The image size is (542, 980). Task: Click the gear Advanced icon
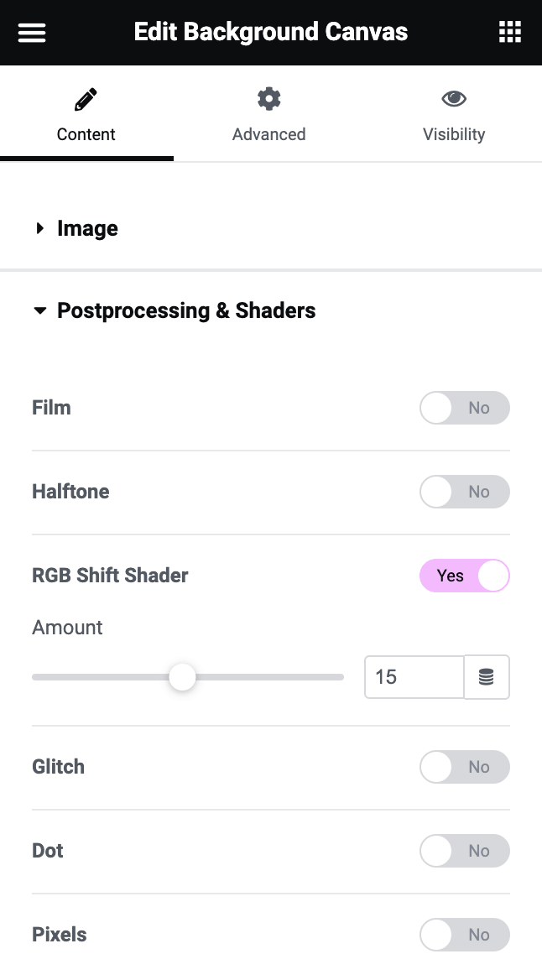point(268,99)
